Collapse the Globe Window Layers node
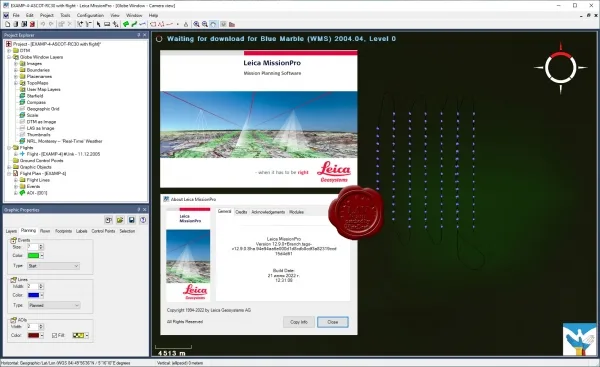 pos(9,57)
